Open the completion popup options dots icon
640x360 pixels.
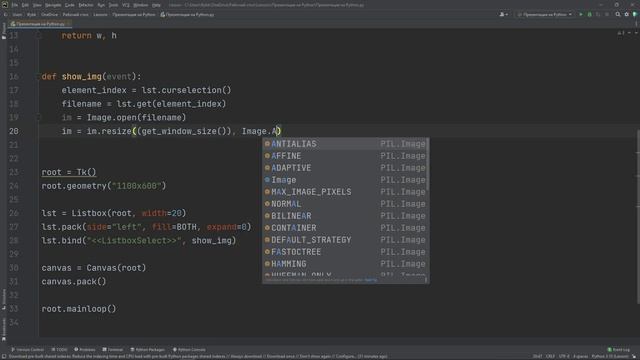(426, 280)
